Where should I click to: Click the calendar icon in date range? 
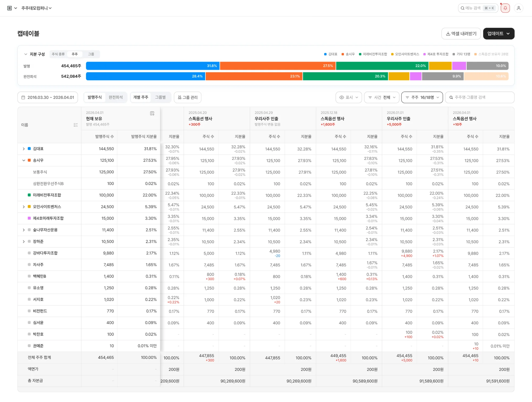23,97
